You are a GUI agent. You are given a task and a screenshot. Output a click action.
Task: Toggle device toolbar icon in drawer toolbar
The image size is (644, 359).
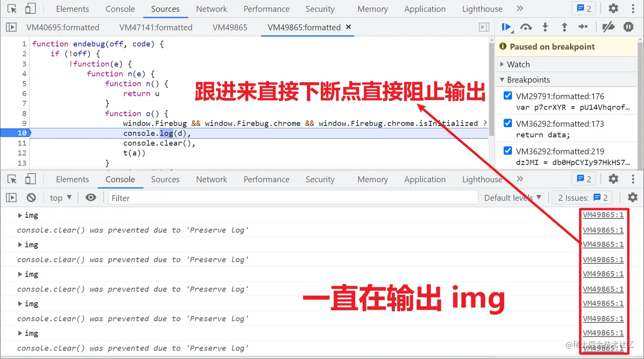[x=30, y=179]
